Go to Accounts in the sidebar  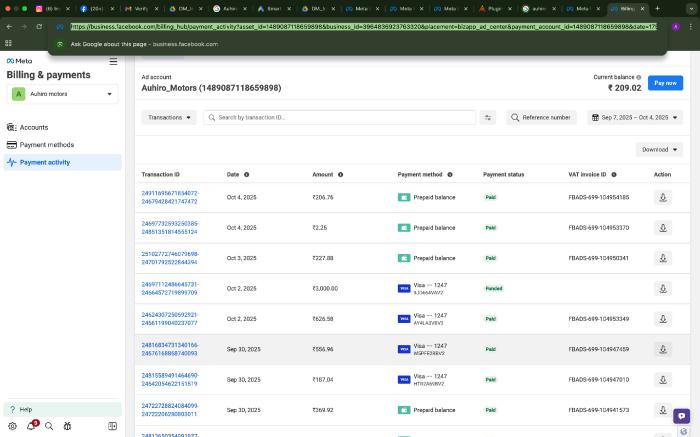tap(33, 127)
